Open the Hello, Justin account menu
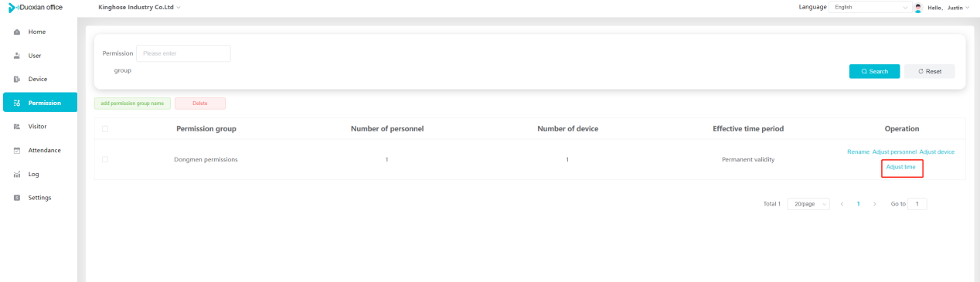This screenshot has height=282, width=980. coord(947,7)
